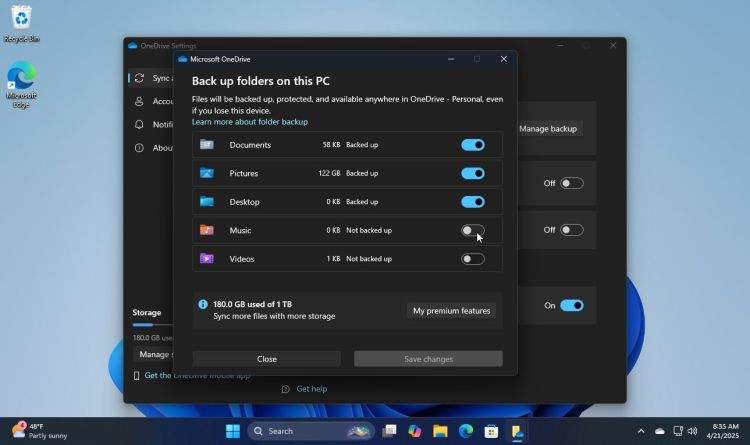Viewport: 750px width, 445px height.
Task: Show hidden icons in system tray
Action: pos(641,431)
